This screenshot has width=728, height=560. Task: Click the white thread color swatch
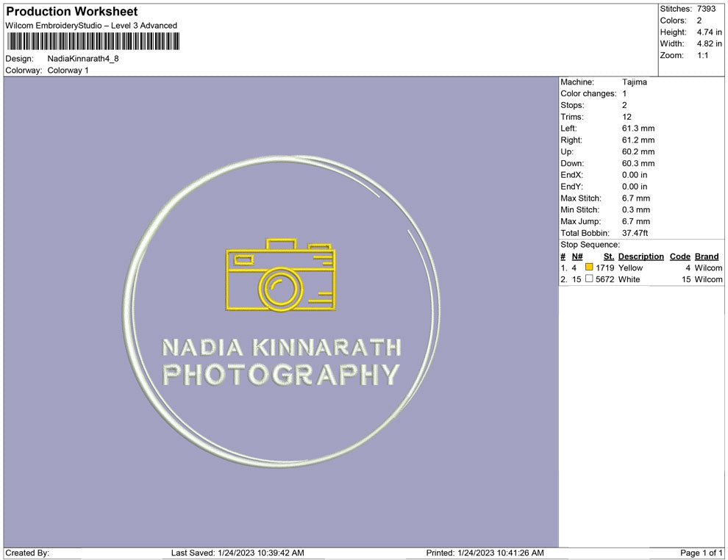589,279
